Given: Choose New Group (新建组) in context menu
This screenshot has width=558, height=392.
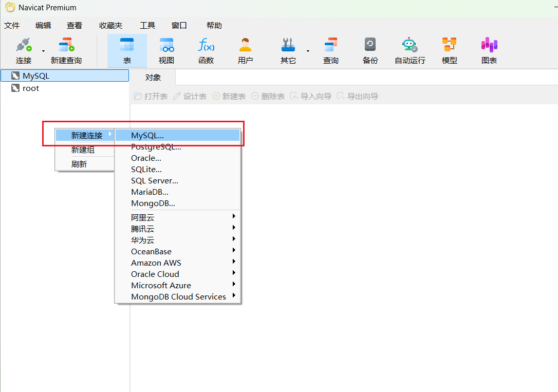Looking at the screenshot, I should [x=85, y=150].
